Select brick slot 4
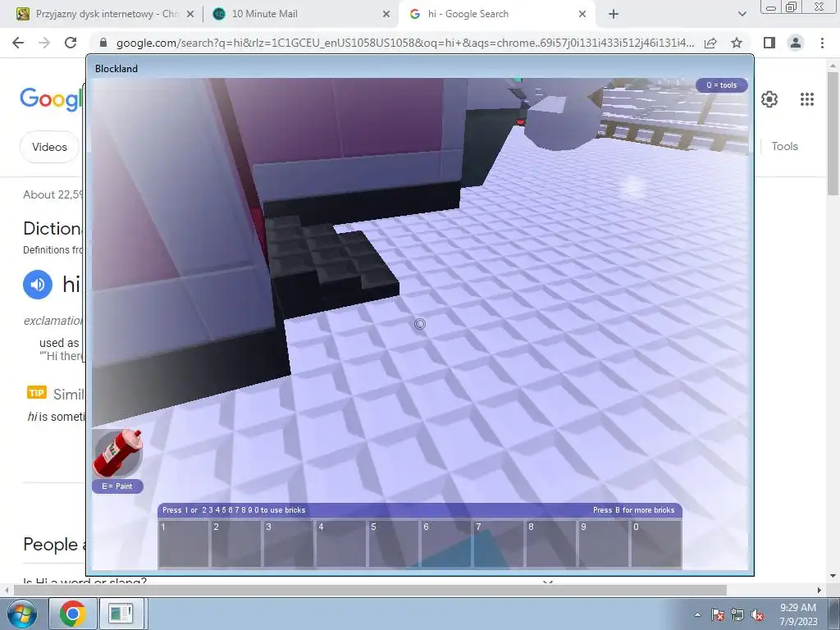This screenshot has height=630, width=840. tap(340, 543)
